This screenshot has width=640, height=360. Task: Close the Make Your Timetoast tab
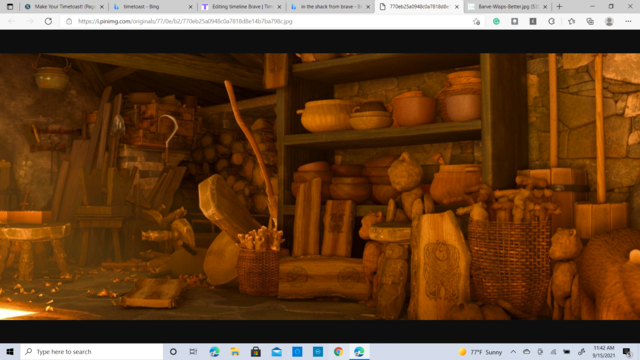pos(102,7)
